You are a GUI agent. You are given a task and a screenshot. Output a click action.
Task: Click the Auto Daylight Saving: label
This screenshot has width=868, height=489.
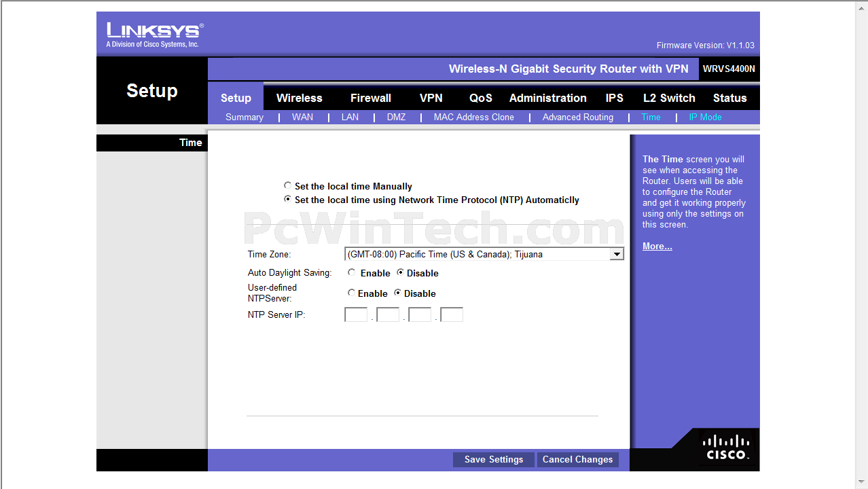[x=290, y=272]
